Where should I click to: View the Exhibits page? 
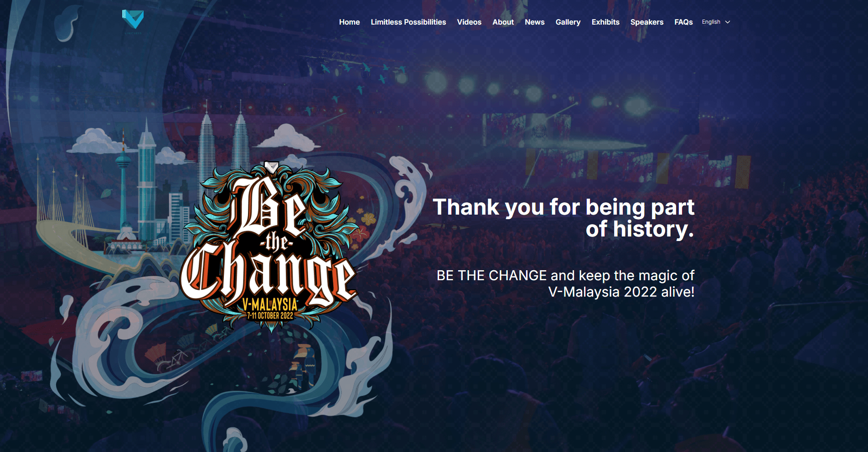[605, 22]
